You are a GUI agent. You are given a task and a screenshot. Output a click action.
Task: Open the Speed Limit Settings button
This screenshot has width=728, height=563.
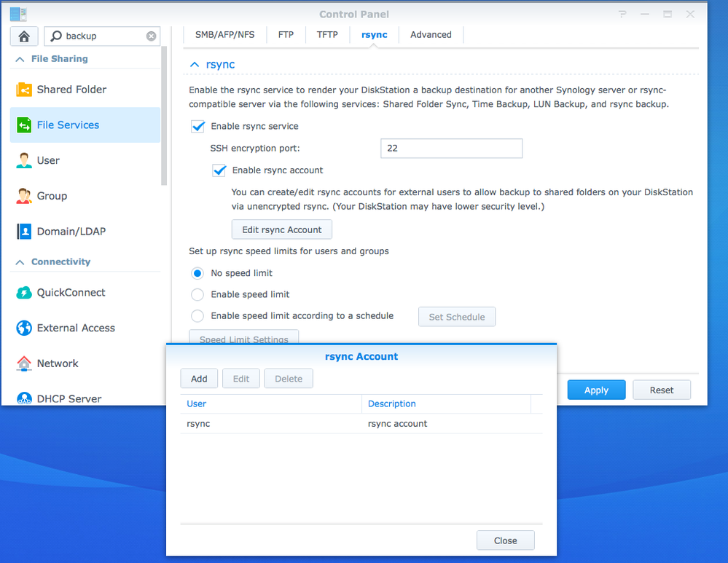tap(243, 337)
